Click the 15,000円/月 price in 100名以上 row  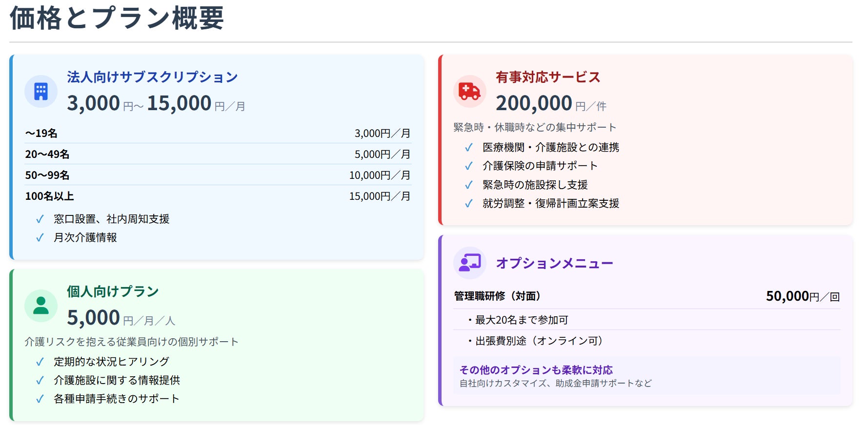click(380, 196)
